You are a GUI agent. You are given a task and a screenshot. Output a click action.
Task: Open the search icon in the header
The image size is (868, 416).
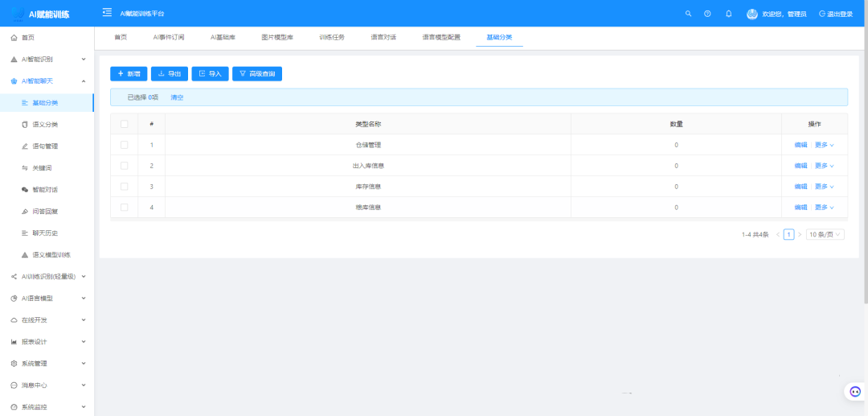click(688, 14)
